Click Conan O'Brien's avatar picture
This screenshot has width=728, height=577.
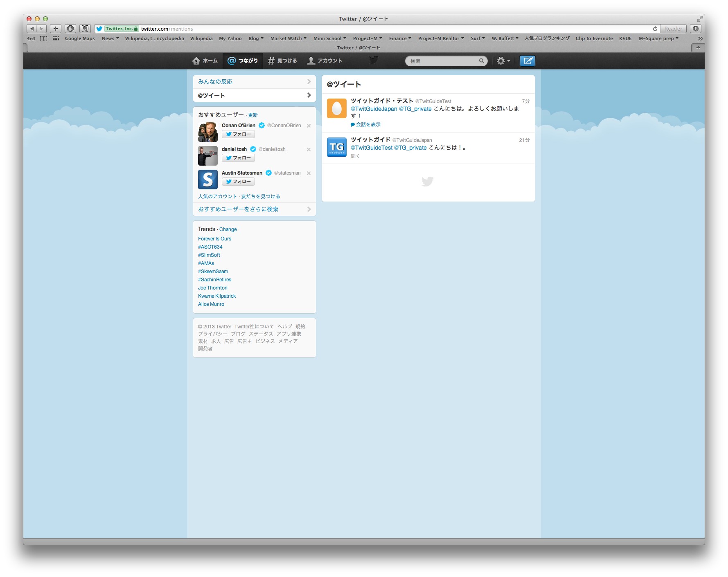click(x=208, y=132)
